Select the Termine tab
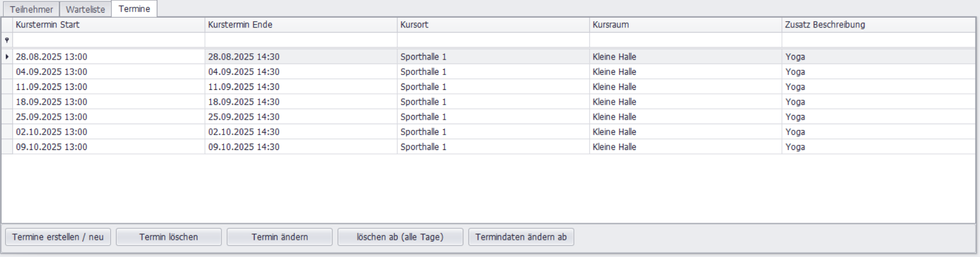Image resolution: width=980 pixels, height=257 pixels. [x=134, y=9]
